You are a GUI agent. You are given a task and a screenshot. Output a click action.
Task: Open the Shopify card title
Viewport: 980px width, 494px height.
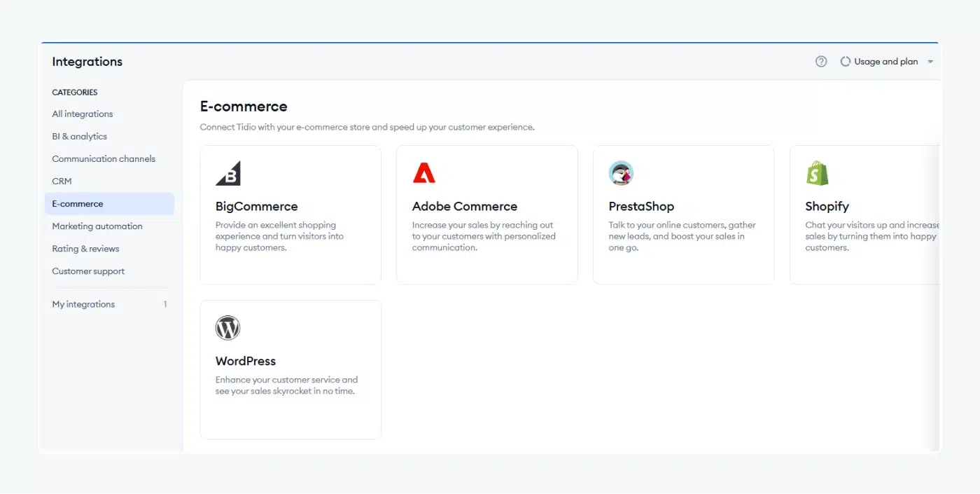pos(827,206)
